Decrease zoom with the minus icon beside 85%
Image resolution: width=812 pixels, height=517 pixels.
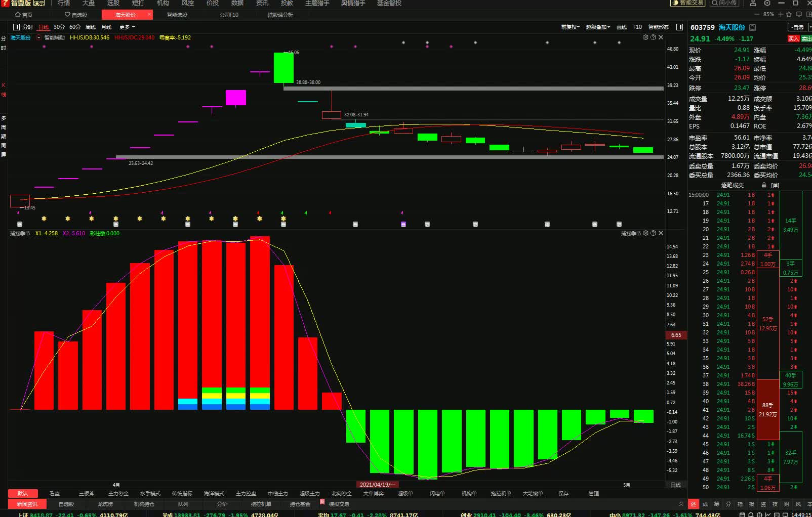pos(758,15)
